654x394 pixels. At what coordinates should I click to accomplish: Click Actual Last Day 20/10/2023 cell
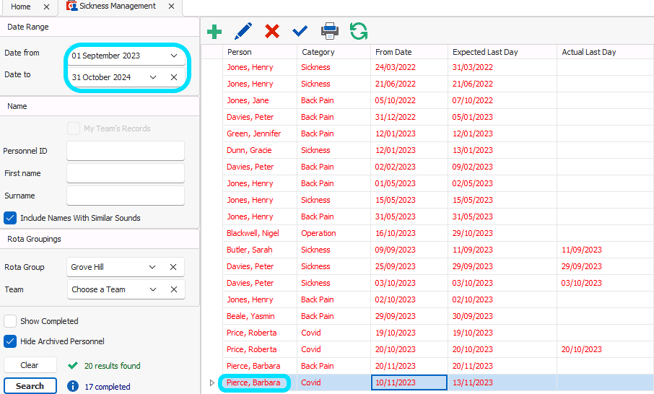click(605, 349)
